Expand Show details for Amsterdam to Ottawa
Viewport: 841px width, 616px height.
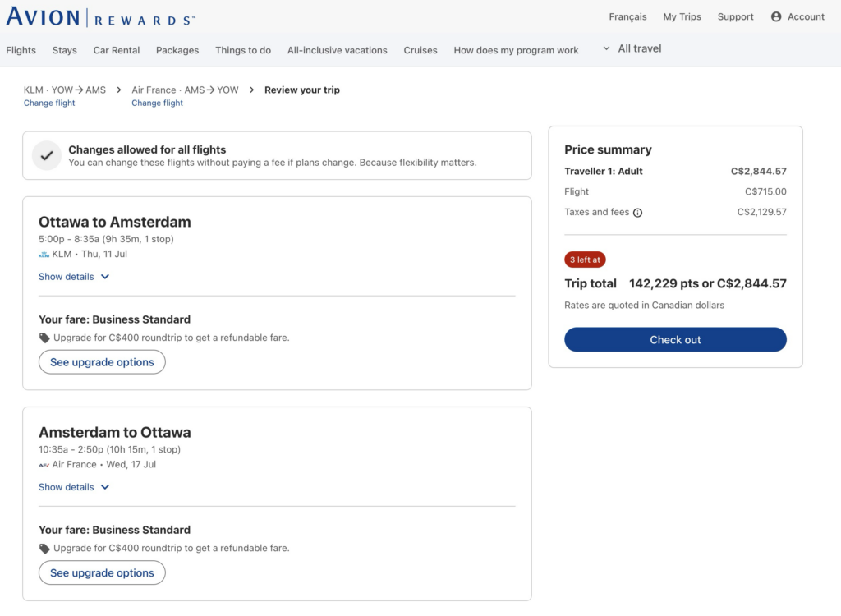pyautogui.click(x=74, y=487)
